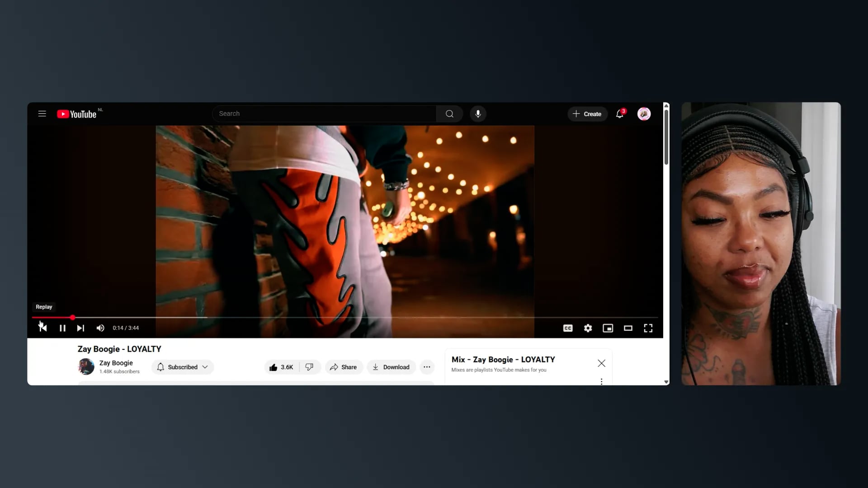Expand the Subscribed notification dropdown

pyautogui.click(x=183, y=367)
